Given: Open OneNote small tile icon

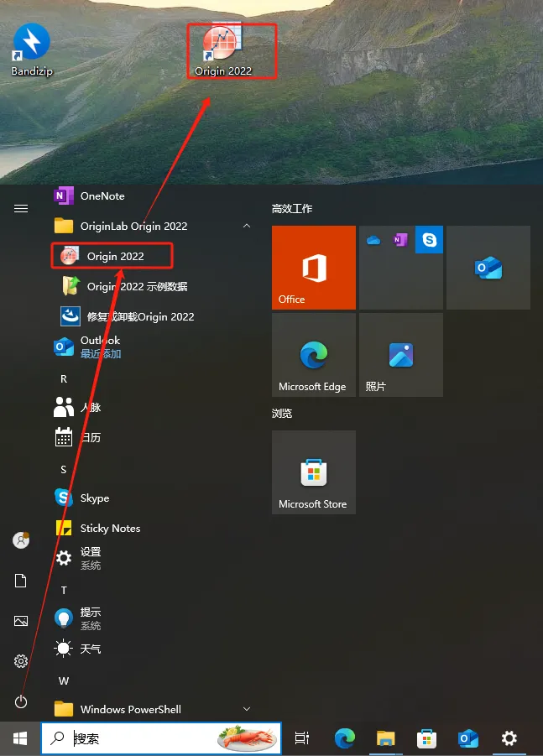Looking at the screenshot, I should pyautogui.click(x=400, y=240).
